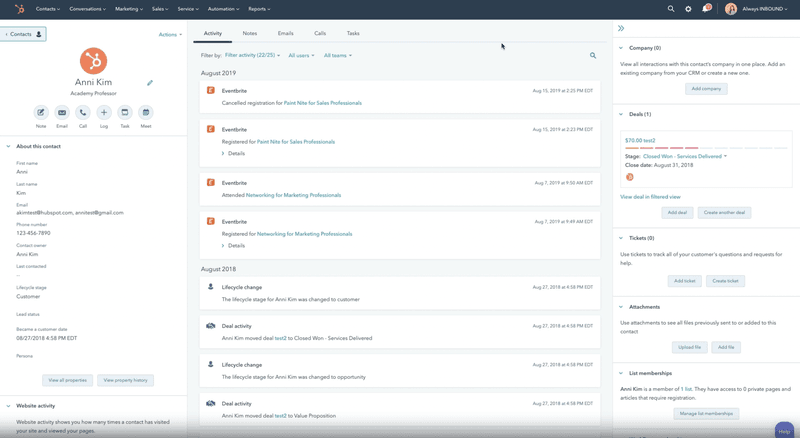Click Anni Kim's orange contact avatar
The height and width of the screenshot is (438, 800).
point(93,61)
